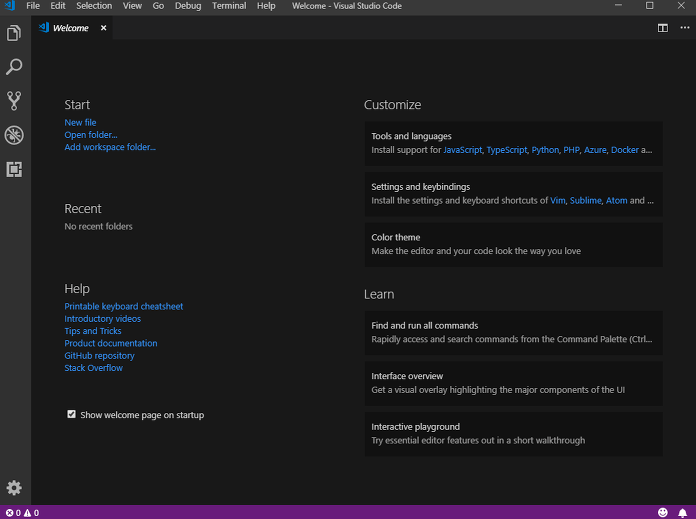Install Docker support link

(x=625, y=150)
